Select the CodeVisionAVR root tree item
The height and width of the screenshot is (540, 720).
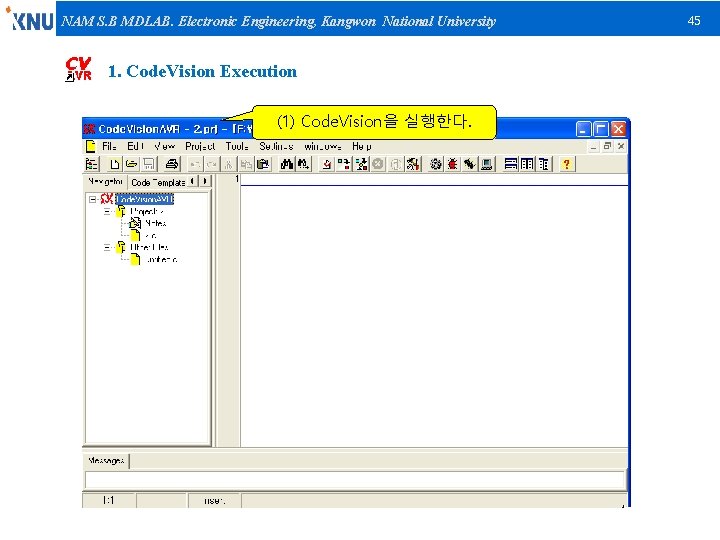click(x=144, y=199)
